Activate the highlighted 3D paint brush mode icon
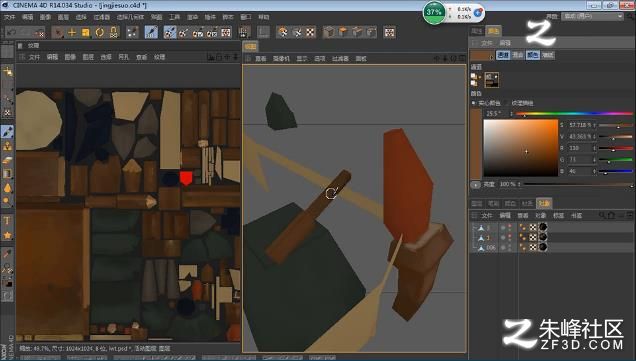Viewport: 636px width, 361px height. point(151,32)
